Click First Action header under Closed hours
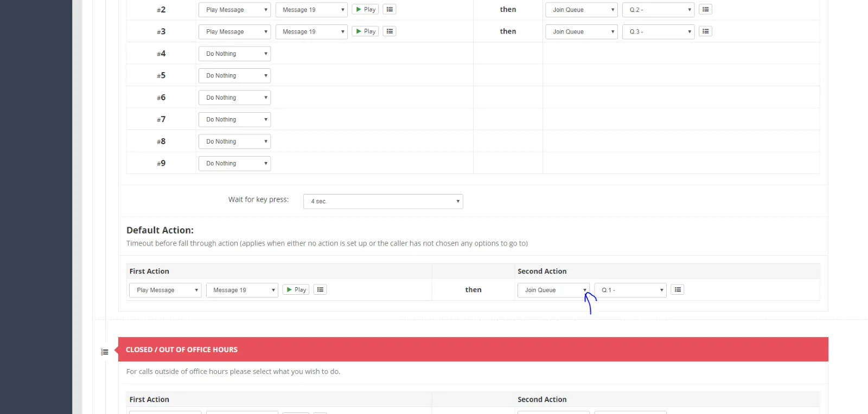 149,399
